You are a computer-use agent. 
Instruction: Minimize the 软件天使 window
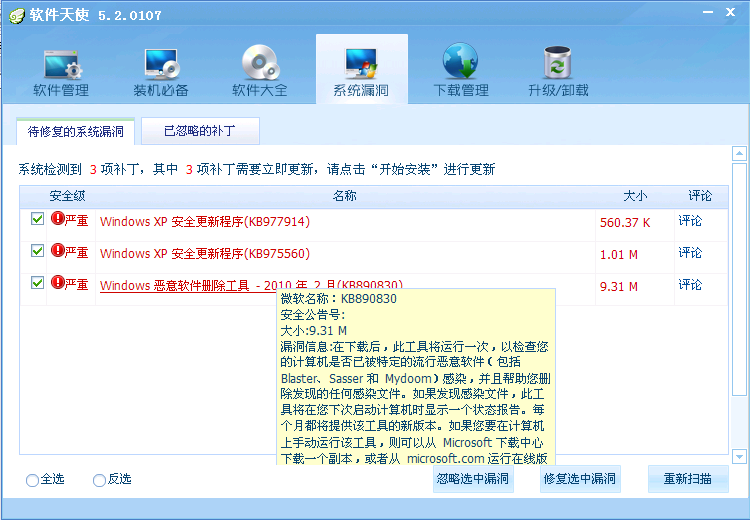click(708, 12)
